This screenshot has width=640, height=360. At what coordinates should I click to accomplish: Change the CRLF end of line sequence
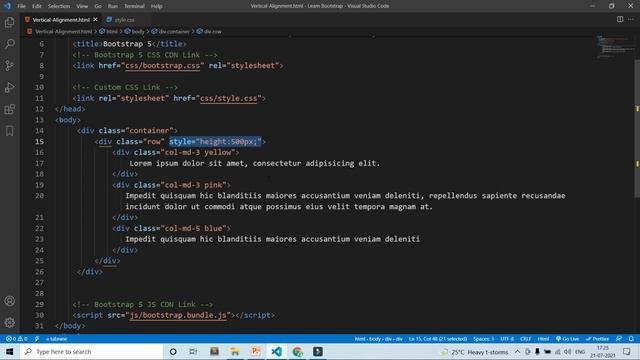pyautogui.click(x=525, y=339)
